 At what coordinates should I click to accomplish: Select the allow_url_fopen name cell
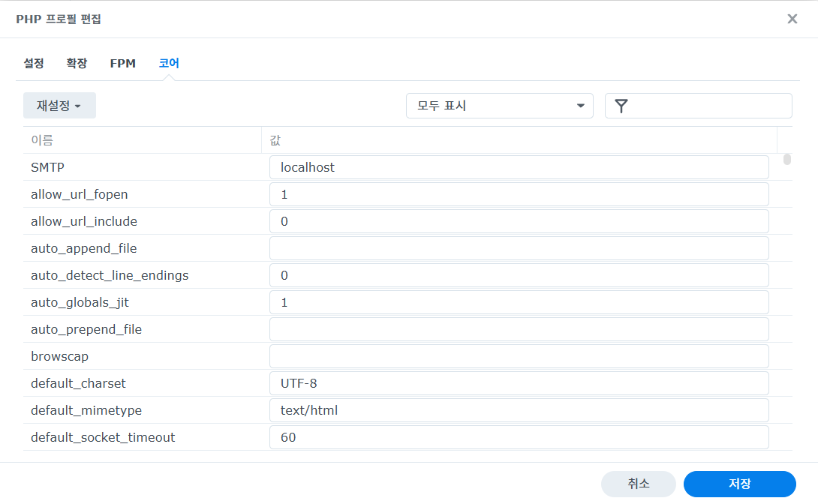coord(142,194)
